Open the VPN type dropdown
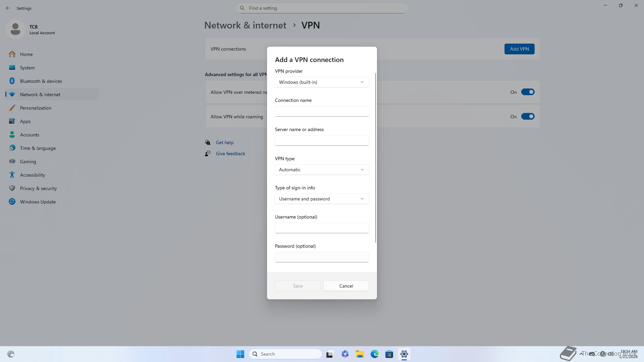The image size is (644, 362). click(322, 170)
